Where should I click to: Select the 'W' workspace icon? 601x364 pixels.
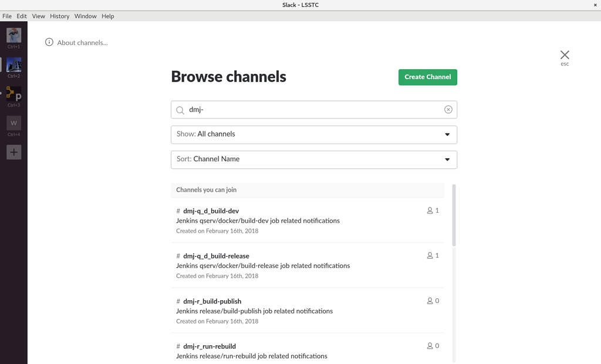coord(13,123)
